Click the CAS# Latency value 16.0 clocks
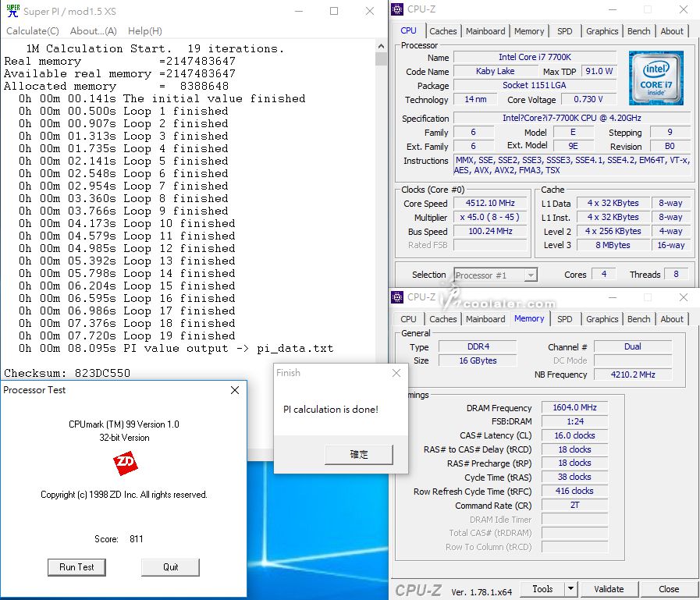 pos(574,435)
